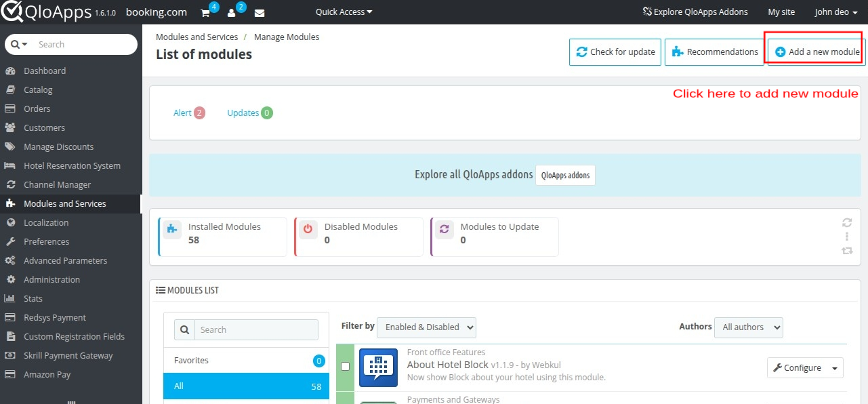Image resolution: width=868 pixels, height=404 pixels.
Task: Open the John deo account menu
Action: (836, 12)
